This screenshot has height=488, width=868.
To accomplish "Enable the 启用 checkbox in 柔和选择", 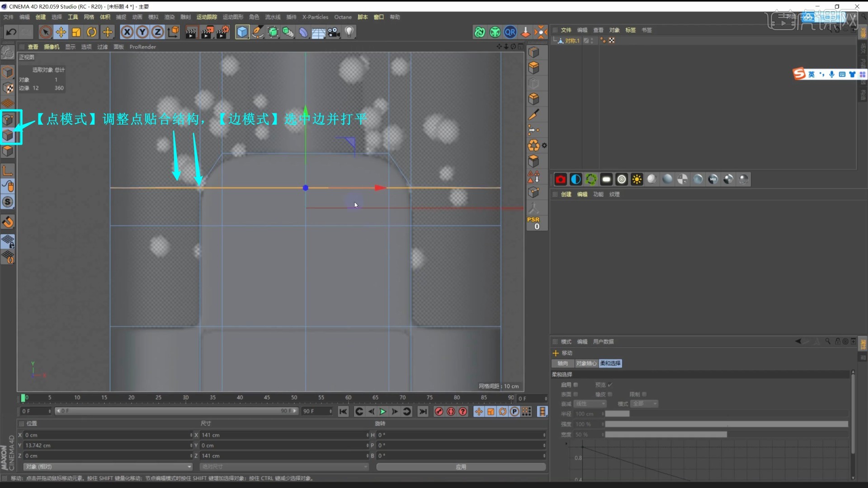I will (x=576, y=385).
